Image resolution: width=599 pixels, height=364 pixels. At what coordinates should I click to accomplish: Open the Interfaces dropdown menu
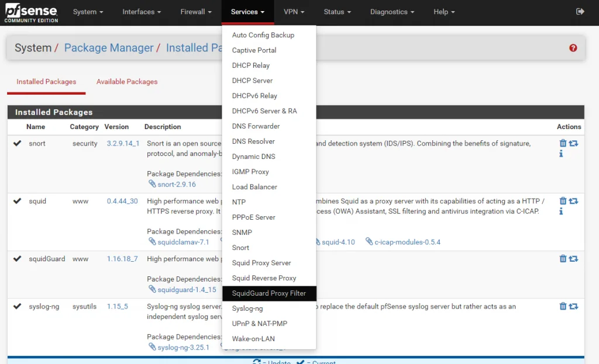(142, 12)
